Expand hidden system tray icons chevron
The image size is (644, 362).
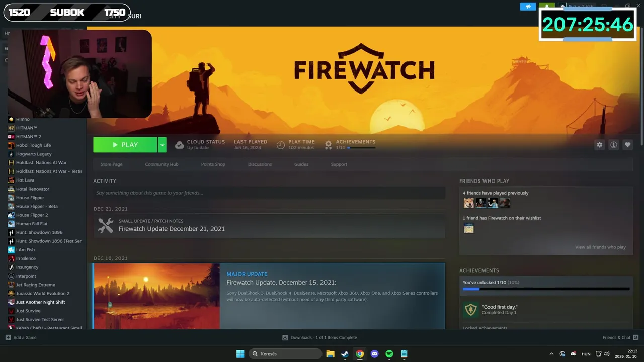pyautogui.click(x=551, y=354)
